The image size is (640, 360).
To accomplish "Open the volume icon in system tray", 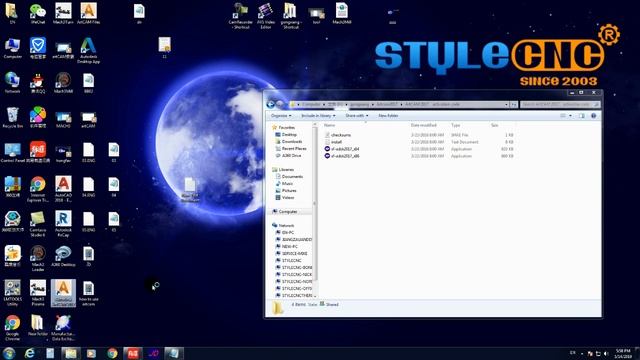I will pos(606,353).
